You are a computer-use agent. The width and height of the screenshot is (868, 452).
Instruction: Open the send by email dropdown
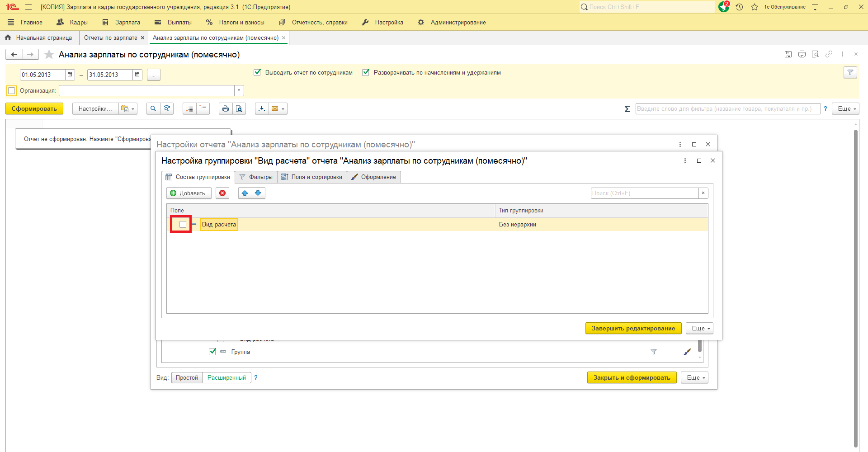pos(278,108)
